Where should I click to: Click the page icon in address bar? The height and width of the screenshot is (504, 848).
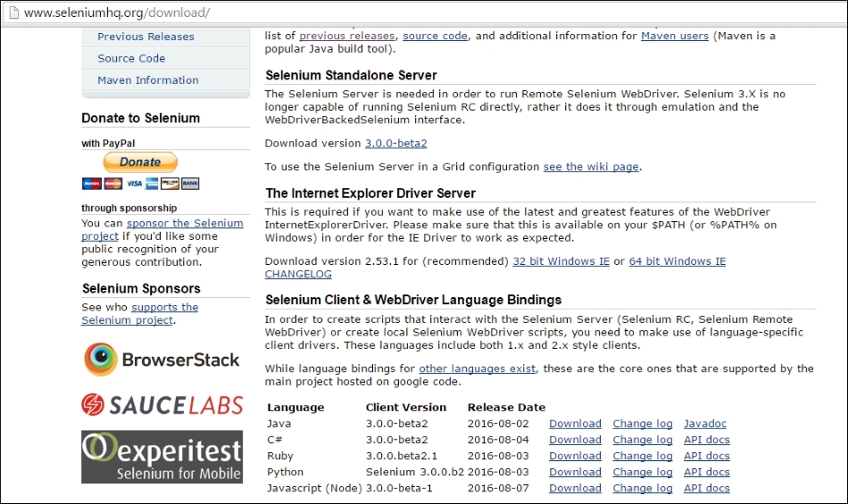tap(13, 12)
